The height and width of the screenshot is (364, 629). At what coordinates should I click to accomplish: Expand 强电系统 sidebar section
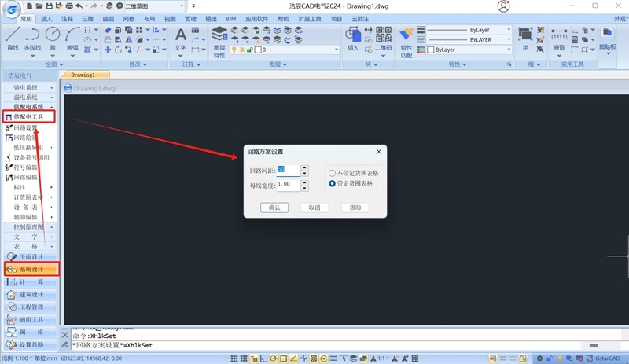(30, 87)
